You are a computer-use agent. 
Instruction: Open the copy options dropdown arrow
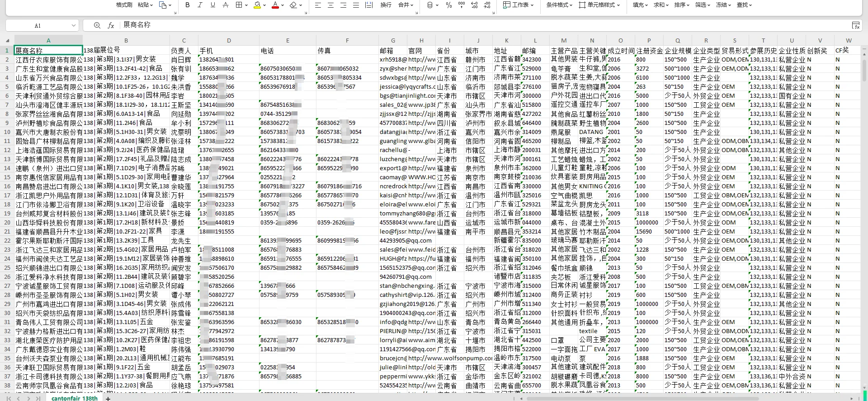click(x=170, y=5)
